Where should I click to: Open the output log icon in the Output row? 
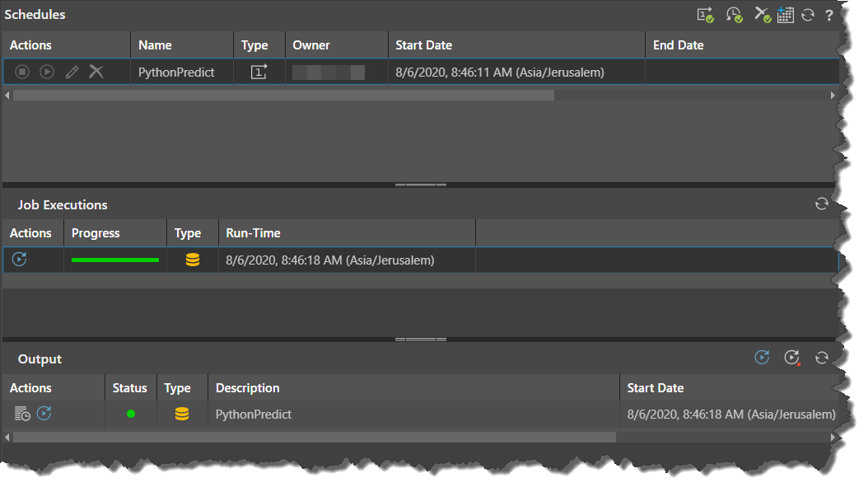22,415
